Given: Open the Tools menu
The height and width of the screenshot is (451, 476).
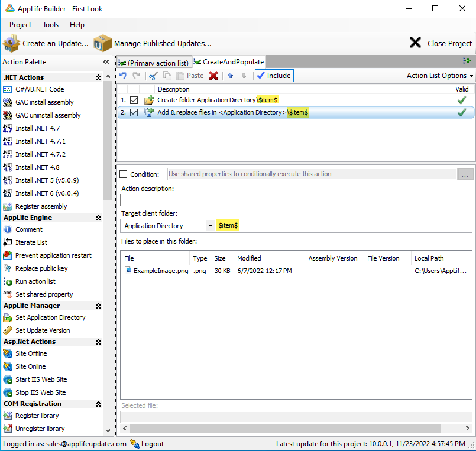Looking at the screenshot, I should [50, 25].
